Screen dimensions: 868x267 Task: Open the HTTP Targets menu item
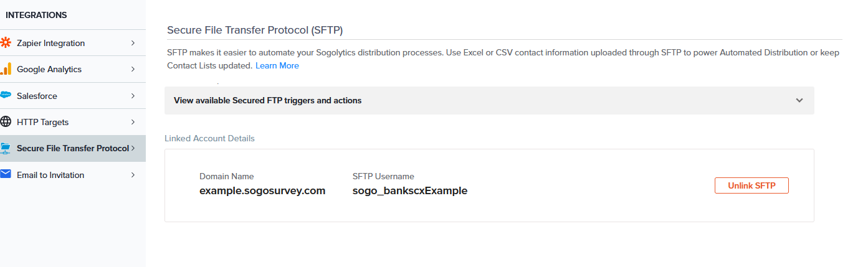[x=42, y=122]
